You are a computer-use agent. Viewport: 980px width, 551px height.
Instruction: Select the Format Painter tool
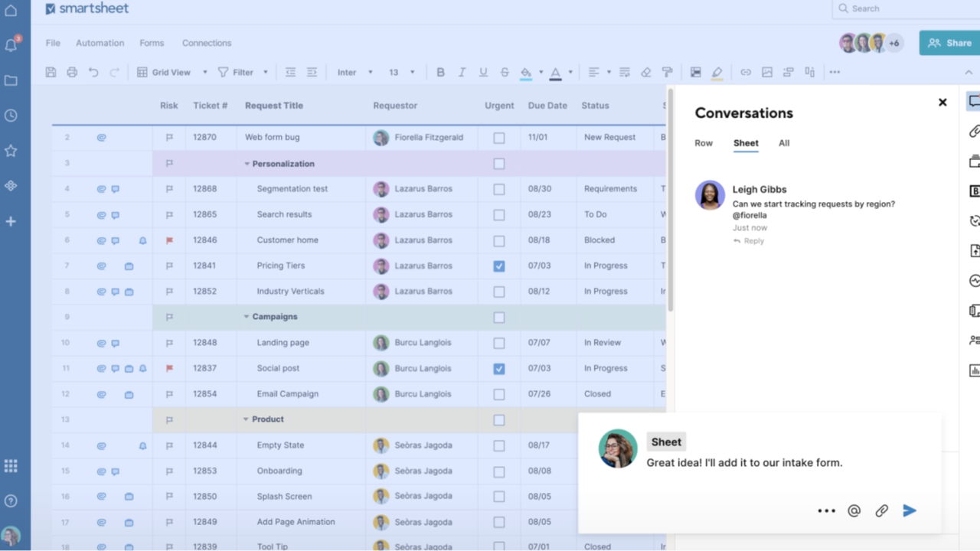(x=667, y=72)
